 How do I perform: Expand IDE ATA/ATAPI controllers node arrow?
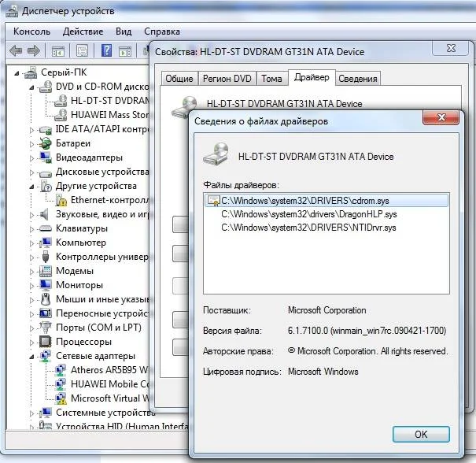tap(32, 130)
